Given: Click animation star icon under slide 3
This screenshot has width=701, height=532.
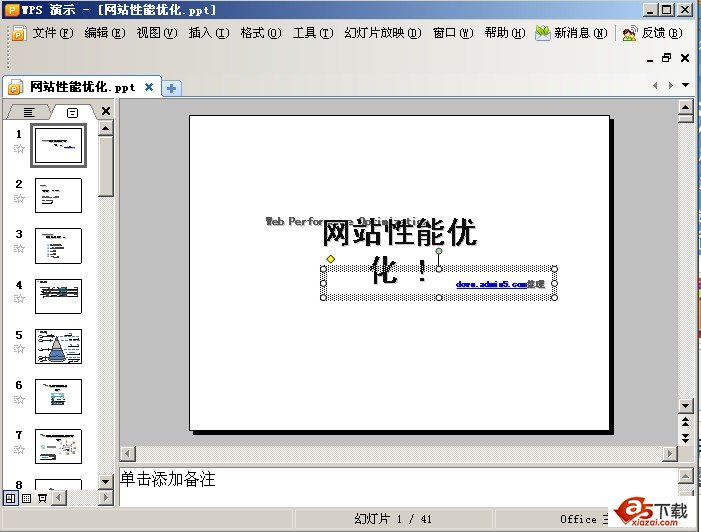Looking at the screenshot, I should [19, 249].
